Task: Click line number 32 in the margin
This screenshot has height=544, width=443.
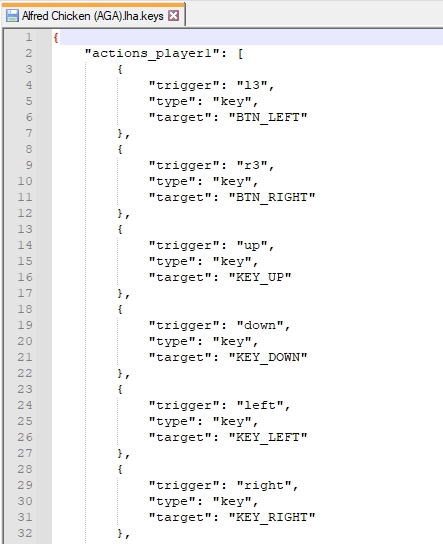Action: tap(25, 533)
